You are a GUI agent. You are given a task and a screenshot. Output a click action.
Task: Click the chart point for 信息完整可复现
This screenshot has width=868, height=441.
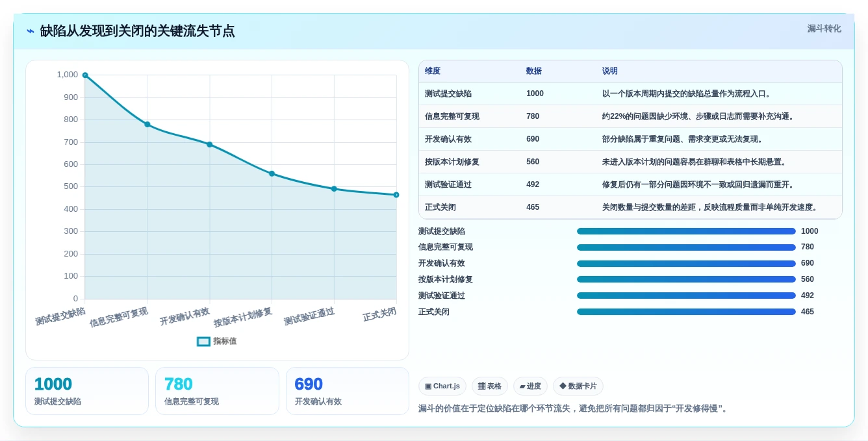[147, 124]
